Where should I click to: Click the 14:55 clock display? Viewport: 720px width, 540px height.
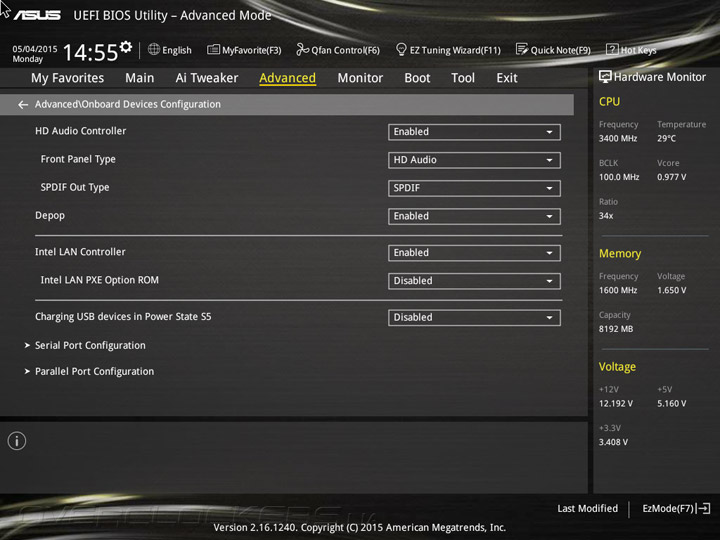[90, 52]
